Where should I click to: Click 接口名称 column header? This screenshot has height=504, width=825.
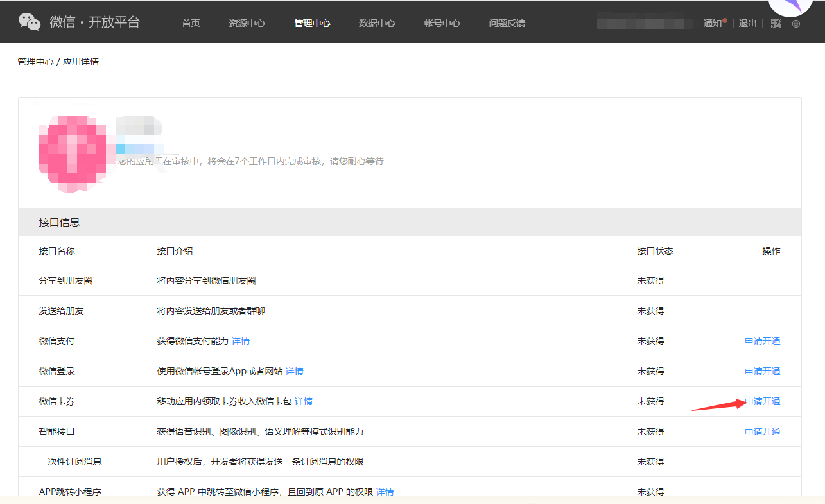click(57, 251)
